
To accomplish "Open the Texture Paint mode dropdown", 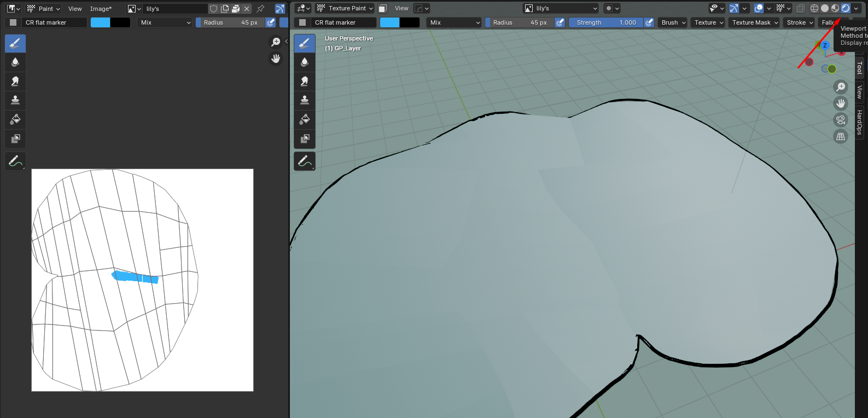I will (x=345, y=8).
